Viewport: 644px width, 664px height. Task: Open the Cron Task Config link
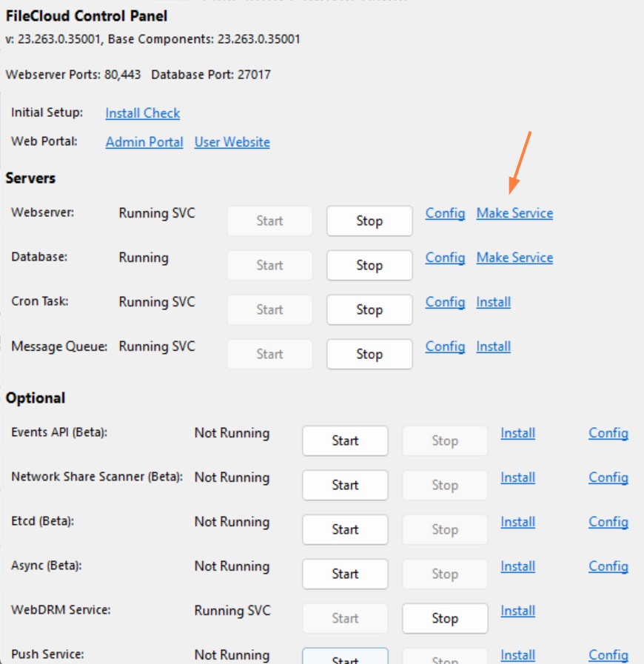pyautogui.click(x=445, y=302)
